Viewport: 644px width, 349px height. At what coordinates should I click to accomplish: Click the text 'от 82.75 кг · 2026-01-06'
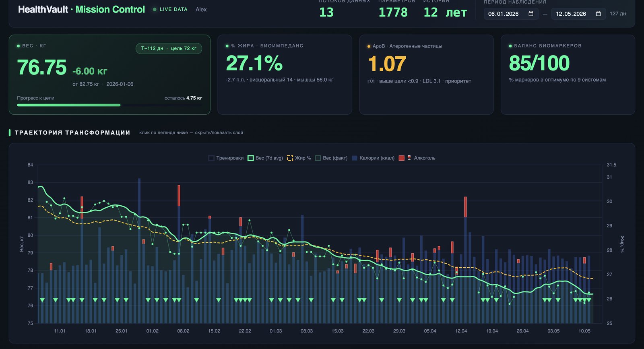pos(103,84)
